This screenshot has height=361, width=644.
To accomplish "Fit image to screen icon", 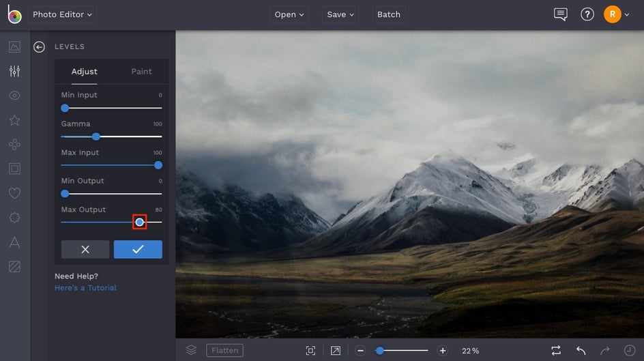I will [x=310, y=350].
